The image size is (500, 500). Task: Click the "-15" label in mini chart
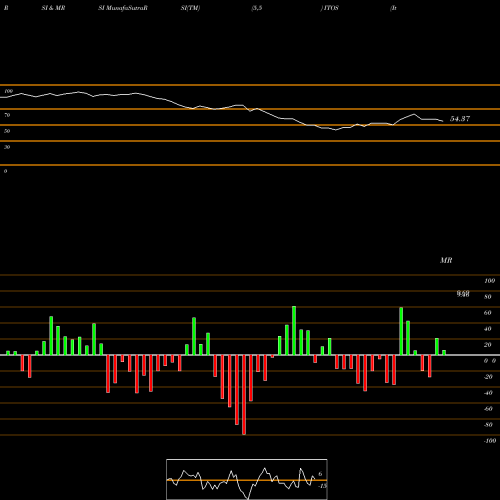coord(322,486)
